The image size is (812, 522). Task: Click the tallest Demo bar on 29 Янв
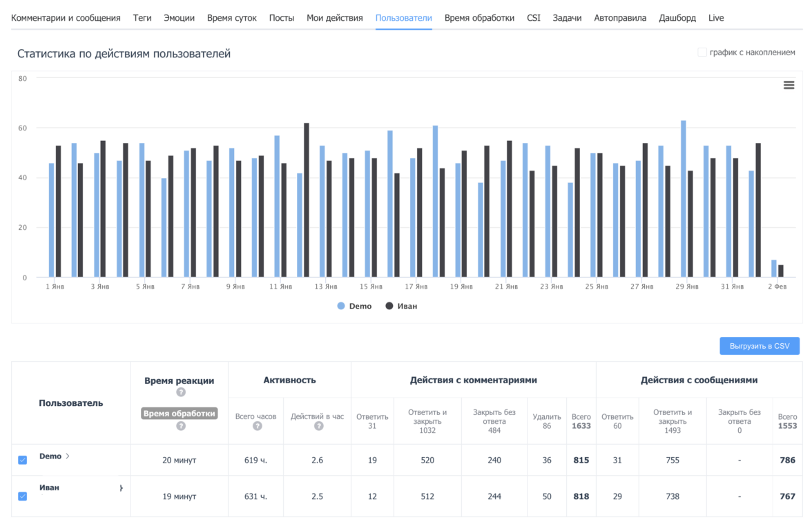pos(684,199)
